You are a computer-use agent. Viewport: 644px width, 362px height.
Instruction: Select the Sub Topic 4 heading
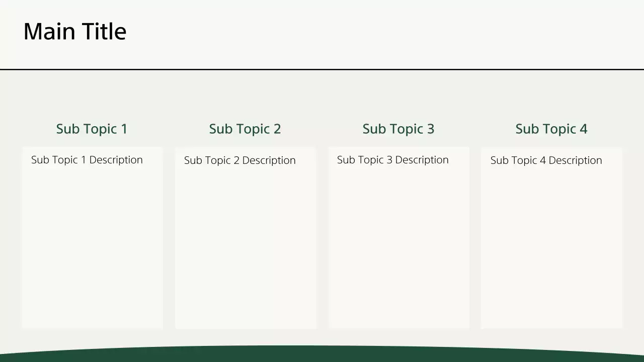[551, 129]
